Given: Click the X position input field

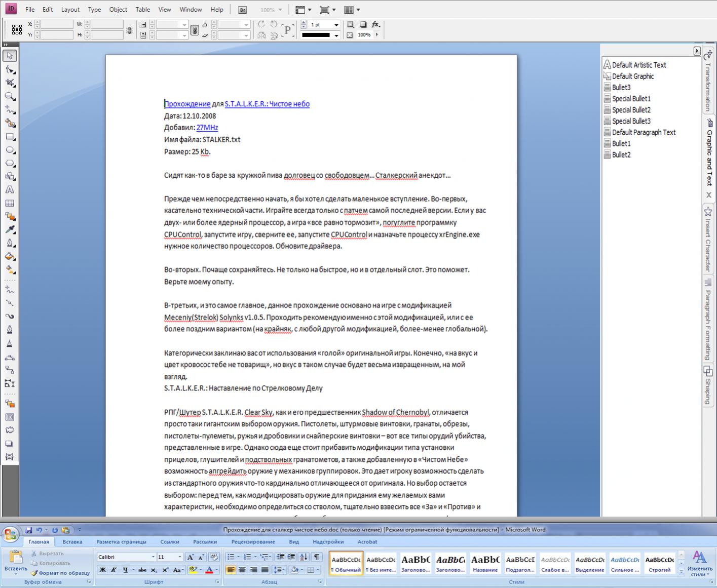Looking at the screenshot, I should point(57,24).
